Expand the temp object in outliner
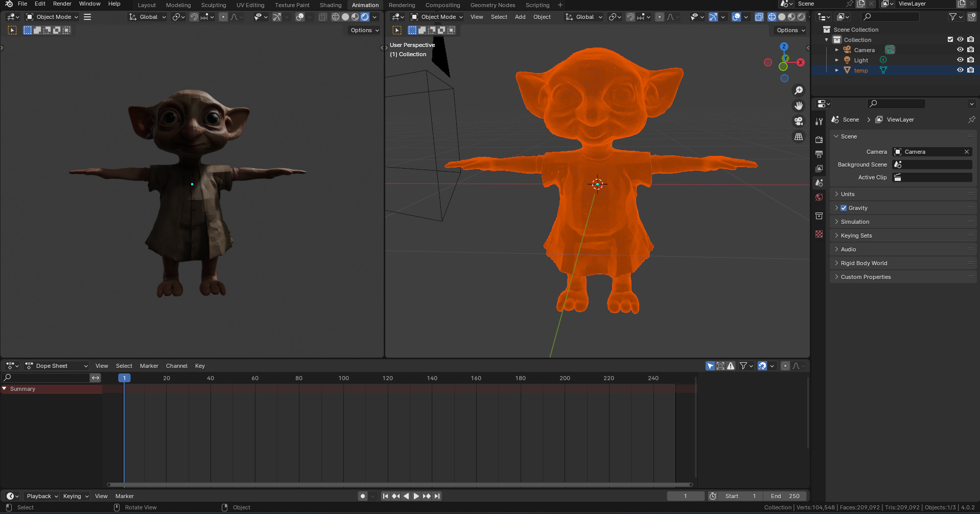The height and width of the screenshot is (514, 980). click(836, 70)
